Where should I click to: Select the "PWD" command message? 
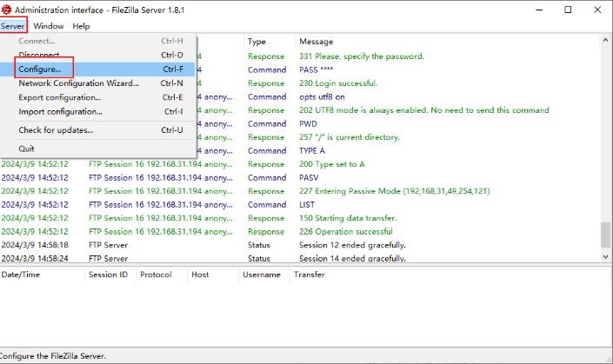(x=308, y=124)
